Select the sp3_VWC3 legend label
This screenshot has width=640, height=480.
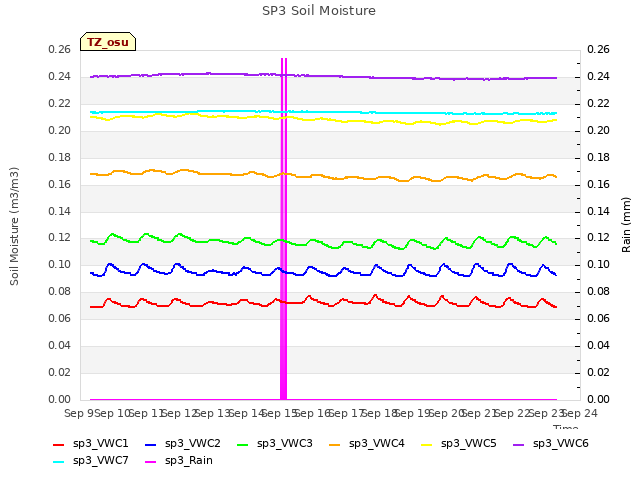click(285, 443)
